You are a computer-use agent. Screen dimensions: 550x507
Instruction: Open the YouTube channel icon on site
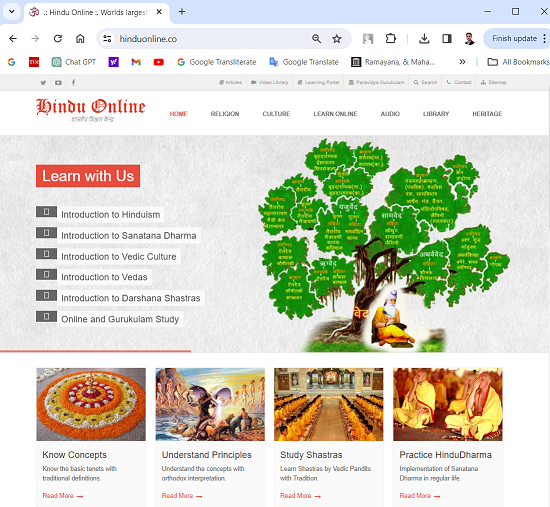pos(58,83)
